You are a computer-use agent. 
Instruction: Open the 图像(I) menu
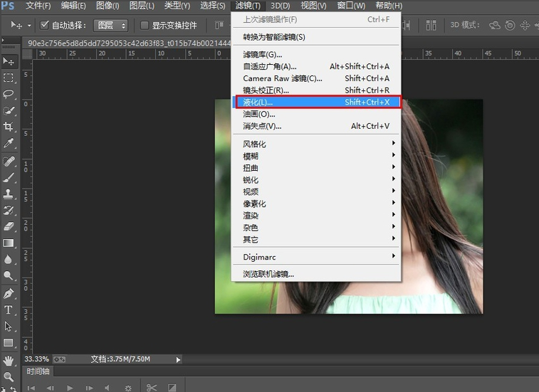point(108,6)
